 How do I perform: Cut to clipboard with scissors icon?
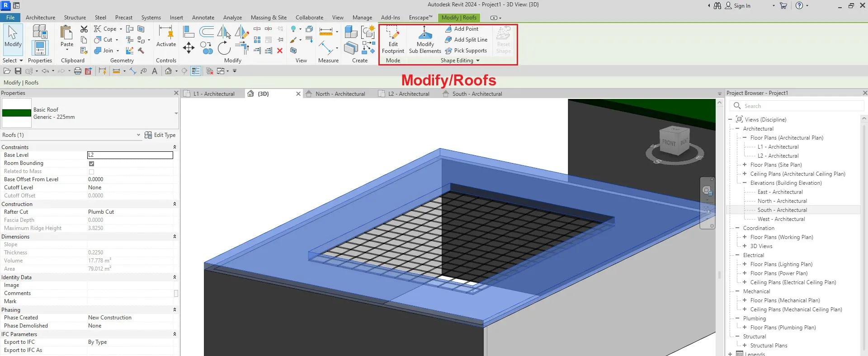coord(84,29)
